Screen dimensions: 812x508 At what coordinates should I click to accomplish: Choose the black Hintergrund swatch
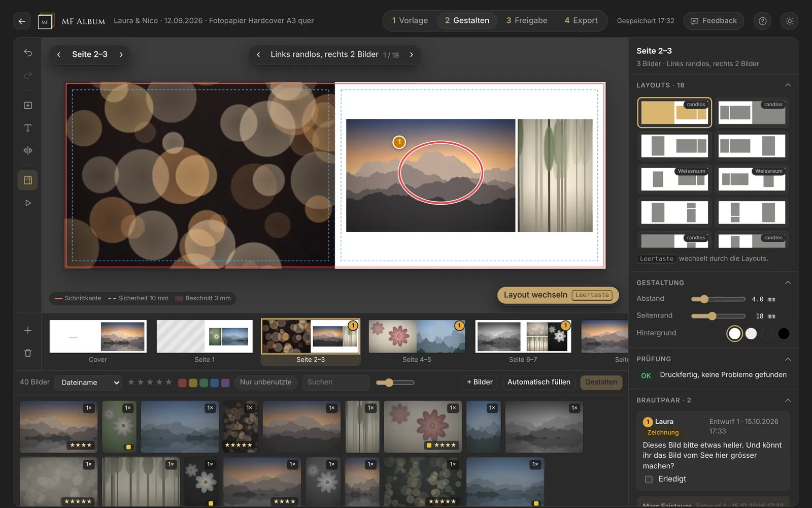coord(784,334)
